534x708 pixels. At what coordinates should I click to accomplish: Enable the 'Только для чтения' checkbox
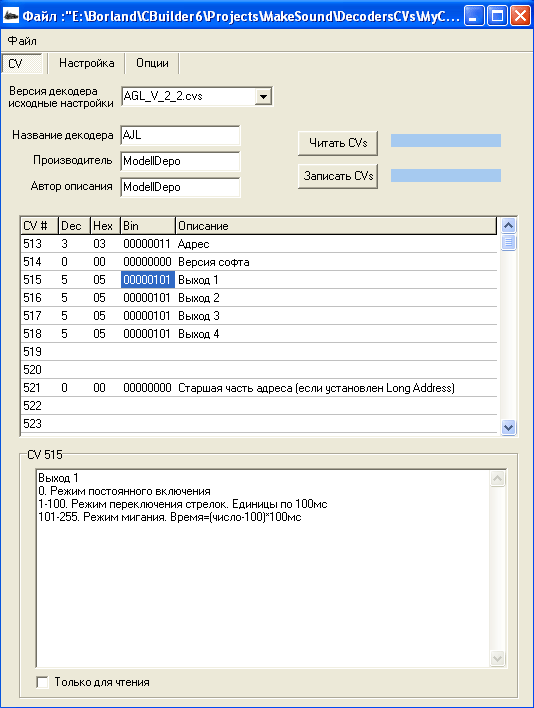tap(42, 682)
